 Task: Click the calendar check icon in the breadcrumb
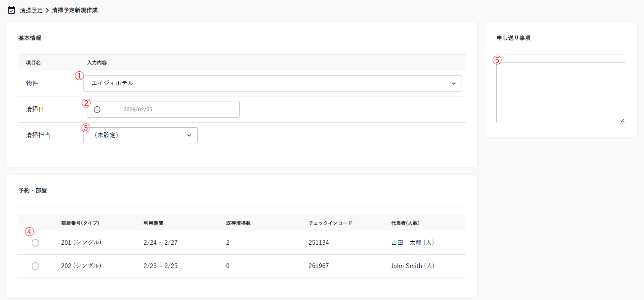click(x=11, y=10)
